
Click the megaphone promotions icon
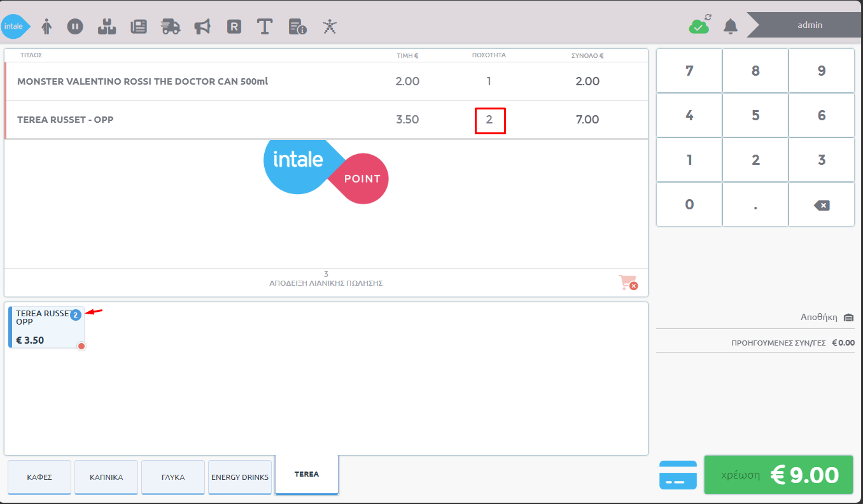tap(202, 26)
